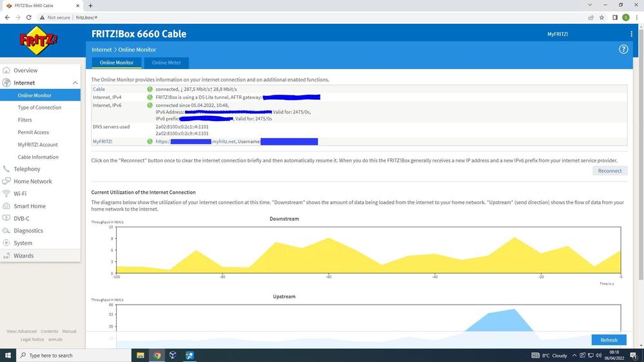Collapse the Internet menu section
The image size is (644, 362).
click(x=75, y=83)
